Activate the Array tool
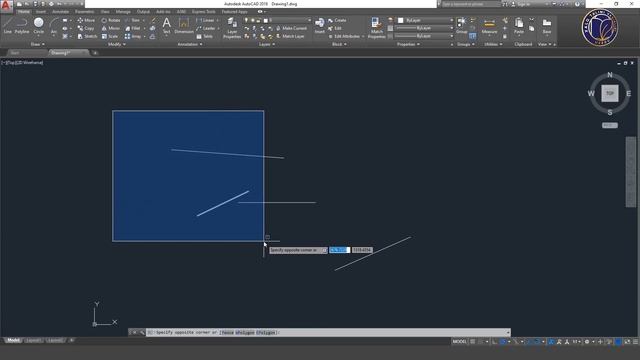 tap(133, 36)
